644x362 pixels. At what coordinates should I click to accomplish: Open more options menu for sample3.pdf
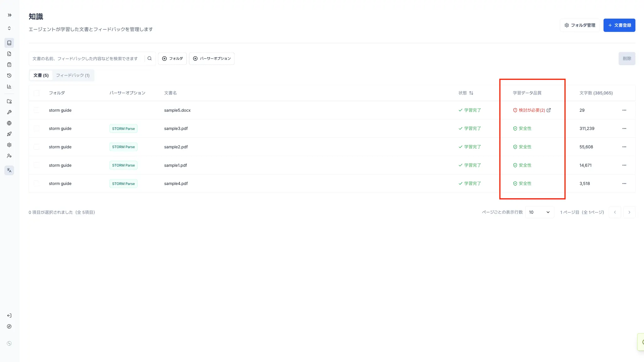624,128
